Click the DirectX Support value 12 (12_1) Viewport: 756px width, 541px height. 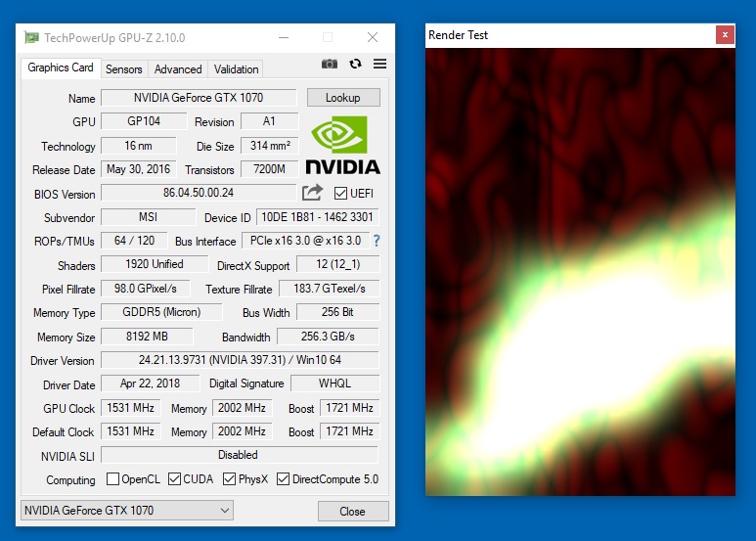point(338,264)
